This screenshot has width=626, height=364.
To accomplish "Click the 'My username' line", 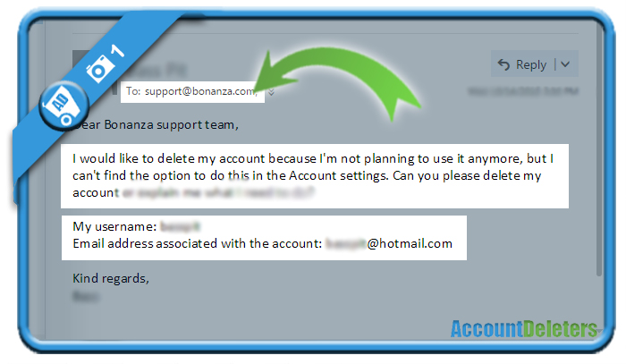I will pyautogui.click(x=137, y=226).
